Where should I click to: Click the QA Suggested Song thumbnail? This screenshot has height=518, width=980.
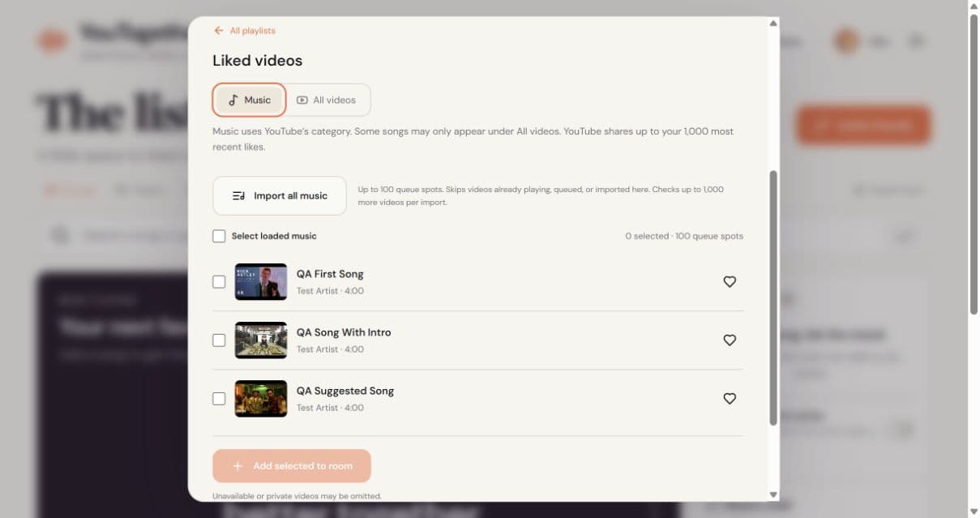pyautogui.click(x=261, y=399)
